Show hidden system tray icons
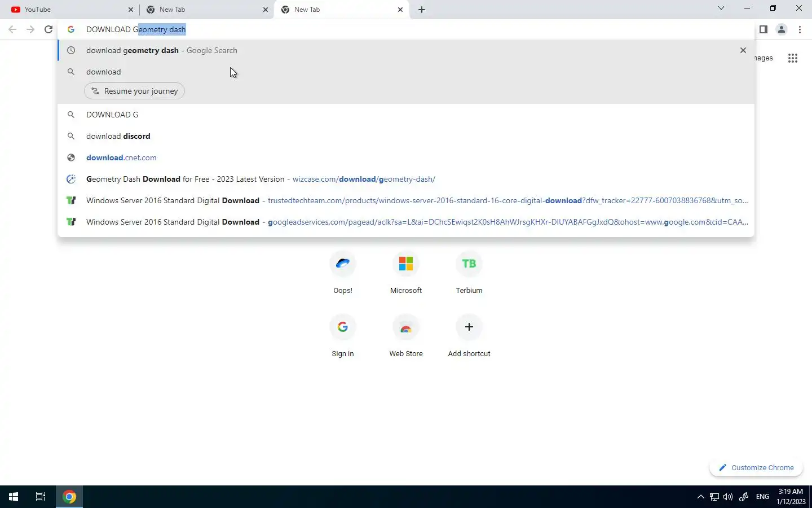812x508 pixels. point(701,497)
